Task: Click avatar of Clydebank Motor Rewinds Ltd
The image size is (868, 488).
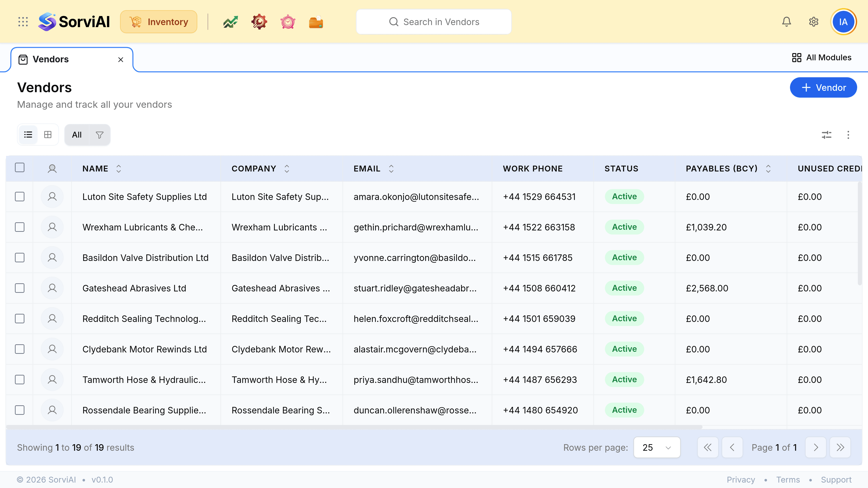Action: pyautogui.click(x=52, y=349)
